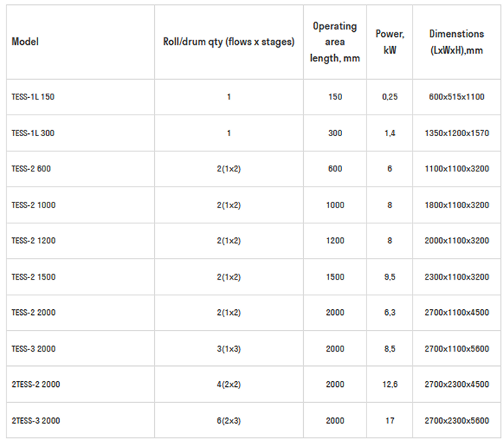Image resolution: width=504 pixels, height=446 pixels.
Task: Select the 2TESS-2 2000 model name
Action: point(36,385)
